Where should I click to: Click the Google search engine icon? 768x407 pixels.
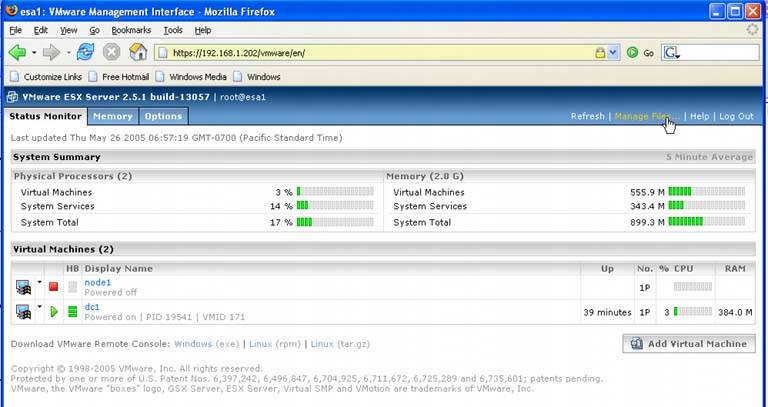[x=672, y=53]
